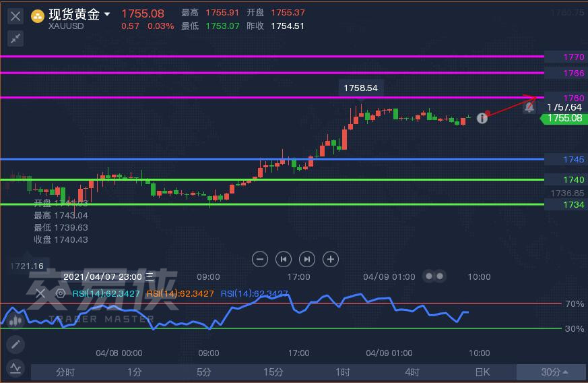
Task: Jump to previous candle using skip-back button
Action: point(284,258)
